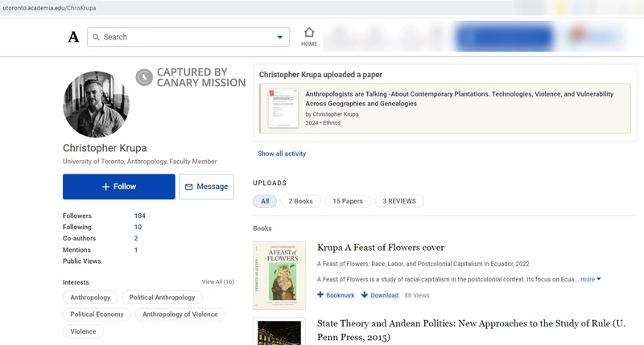The height and width of the screenshot is (345, 644).
Task: Click the 'Public Views' label
Action: click(82, 261)
